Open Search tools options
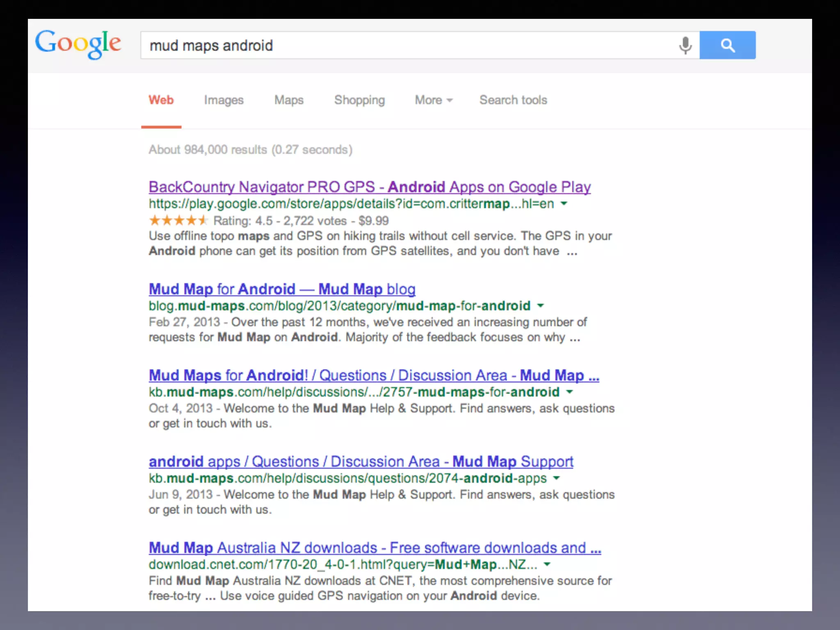The height and width of the screenshot is (630, 840). coord(513,100)
